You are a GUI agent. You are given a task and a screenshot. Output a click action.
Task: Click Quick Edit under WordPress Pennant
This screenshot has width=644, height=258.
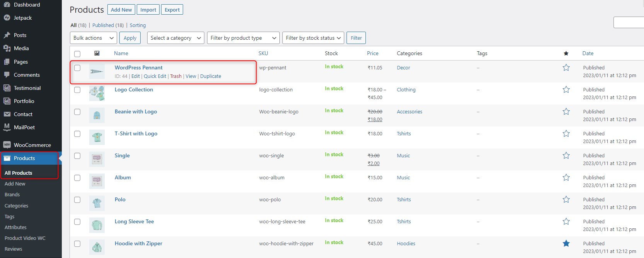(x=155, y=76)
